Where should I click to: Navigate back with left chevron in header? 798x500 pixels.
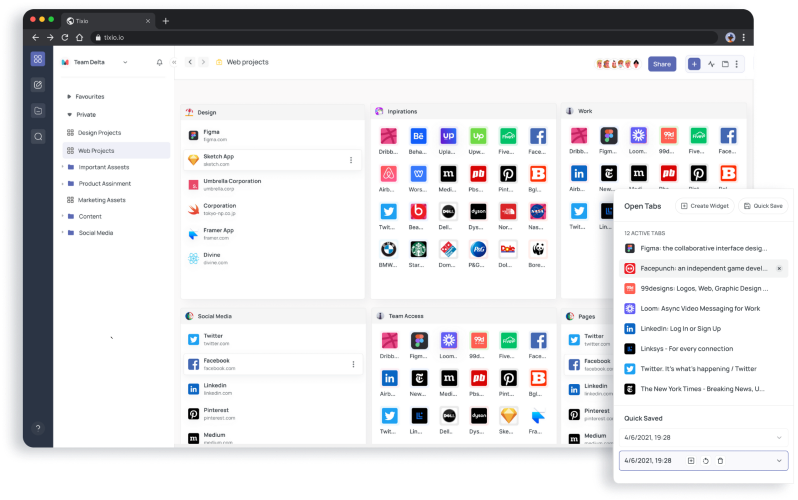click(190, 62)
